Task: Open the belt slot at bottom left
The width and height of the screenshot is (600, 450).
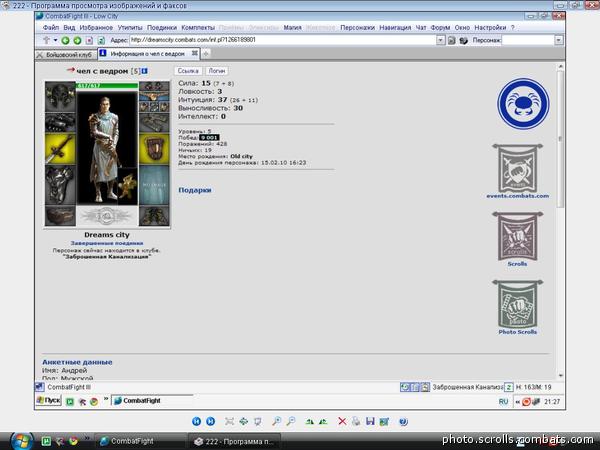Action: point(60,216)
